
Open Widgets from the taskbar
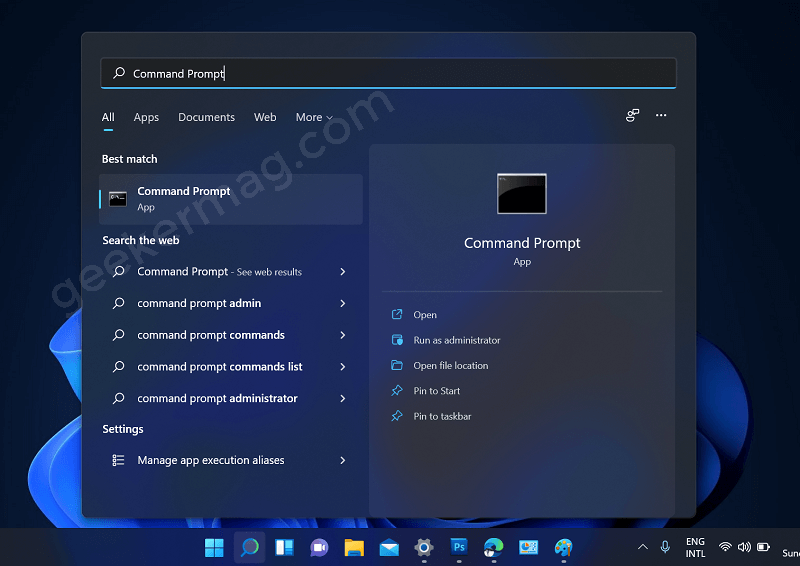(x=284, y=548)
